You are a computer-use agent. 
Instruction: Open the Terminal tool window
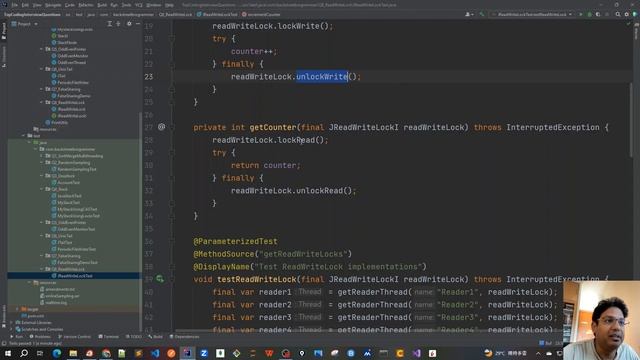(x=109, y=337)
